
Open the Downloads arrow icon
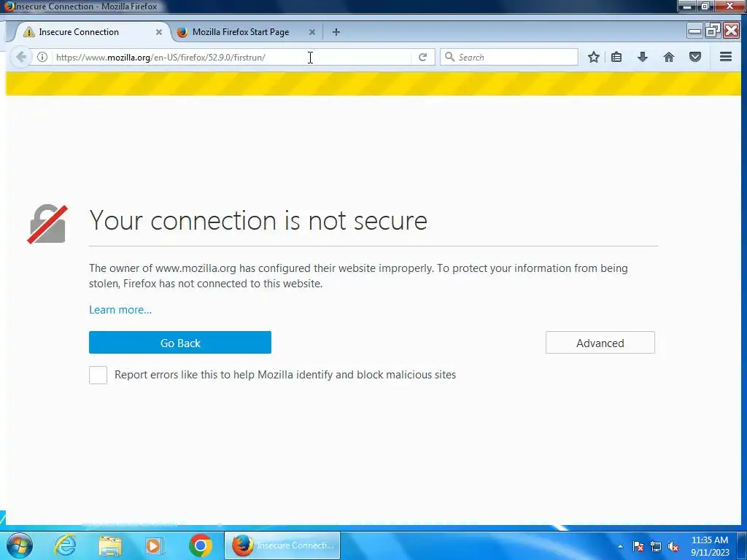(643, 57)
